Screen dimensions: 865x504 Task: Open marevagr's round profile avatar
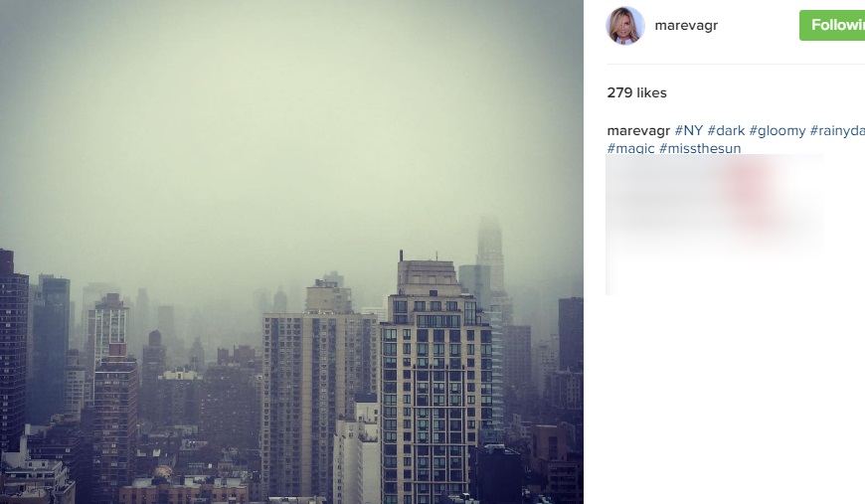(x=625, y=26)
